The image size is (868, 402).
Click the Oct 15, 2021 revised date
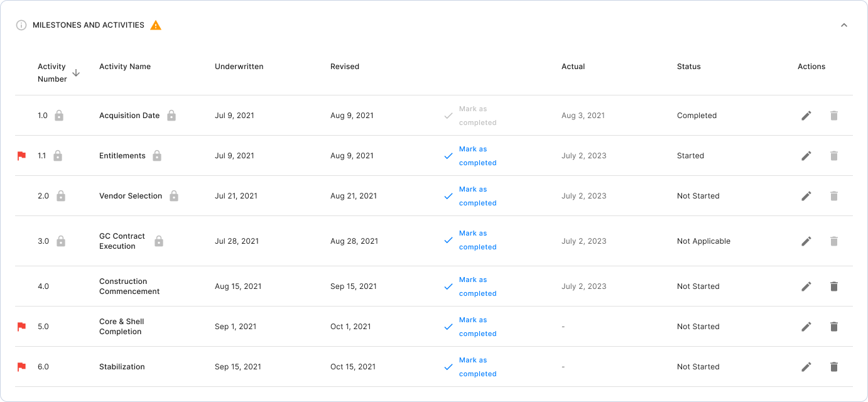[x=353, y=367]
